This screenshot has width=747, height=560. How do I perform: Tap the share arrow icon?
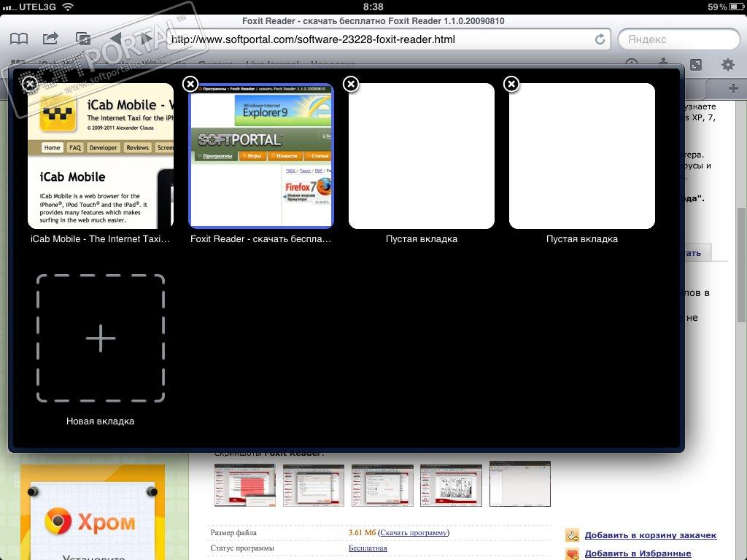(50, 39)
